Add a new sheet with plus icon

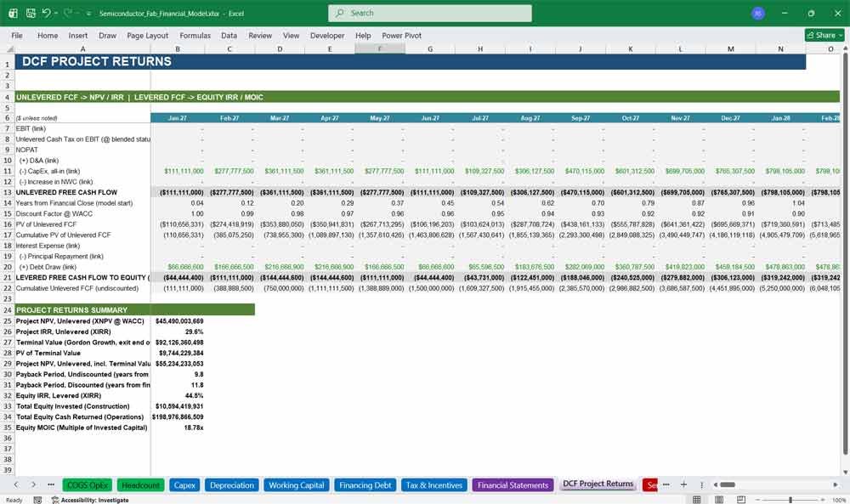click(x=683, y=484)
